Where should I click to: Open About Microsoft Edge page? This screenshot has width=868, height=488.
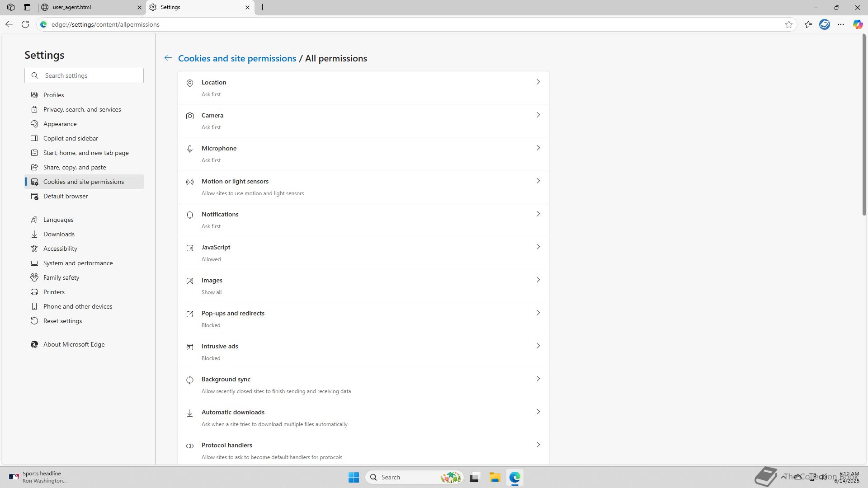click(x=74, y=344)
